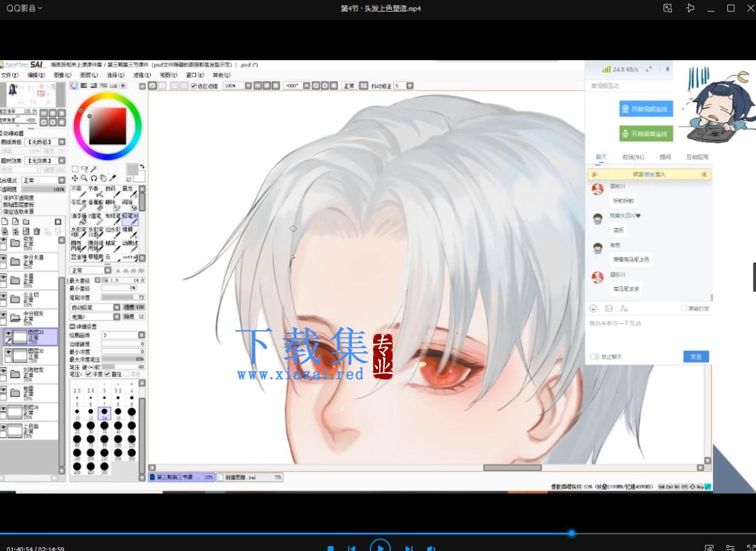Open the 抖动修正 value dropdown

click(410, 86)
